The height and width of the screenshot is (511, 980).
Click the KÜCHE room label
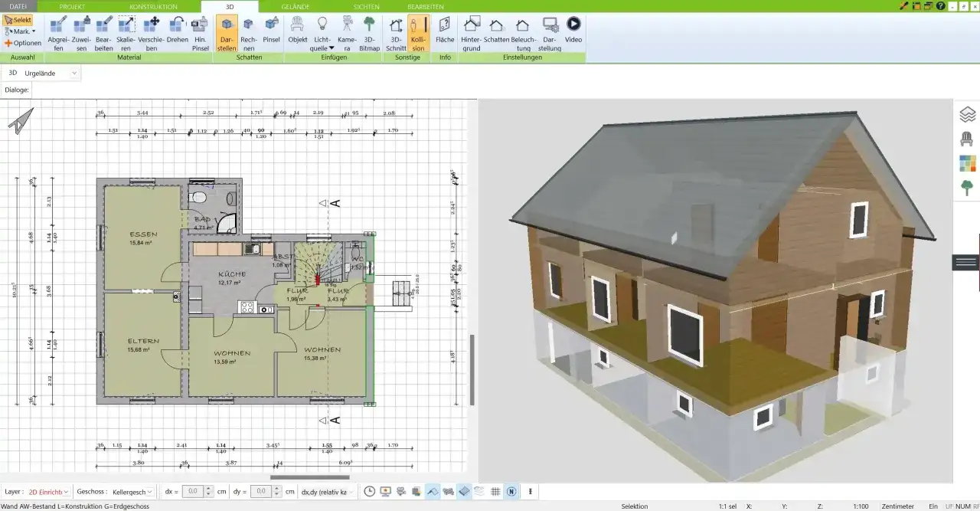tap(231, 274)
